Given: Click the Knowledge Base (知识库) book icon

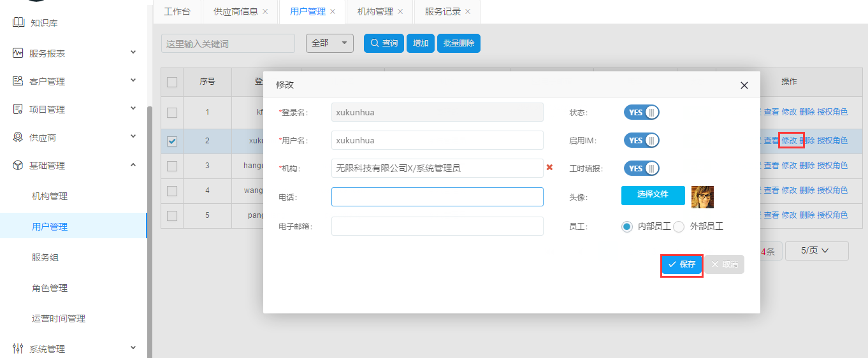Looking at the screenshot, I should (x=18, y=23).
